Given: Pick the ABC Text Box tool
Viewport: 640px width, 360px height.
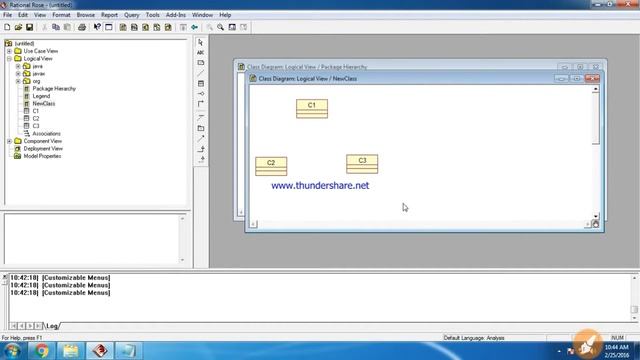Looking at the screenshot, I should (x=200, y=53).
